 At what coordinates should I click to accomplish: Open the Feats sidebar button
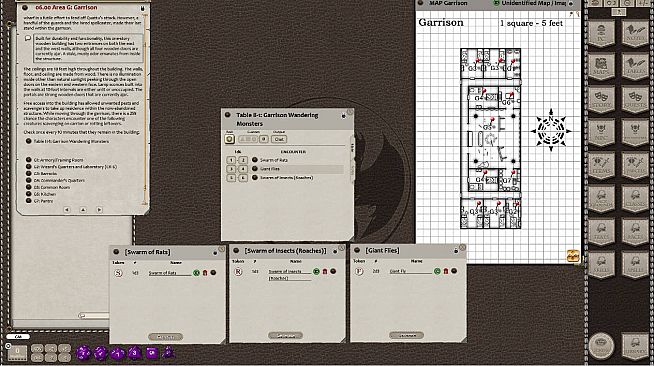[x=601, y=231]
